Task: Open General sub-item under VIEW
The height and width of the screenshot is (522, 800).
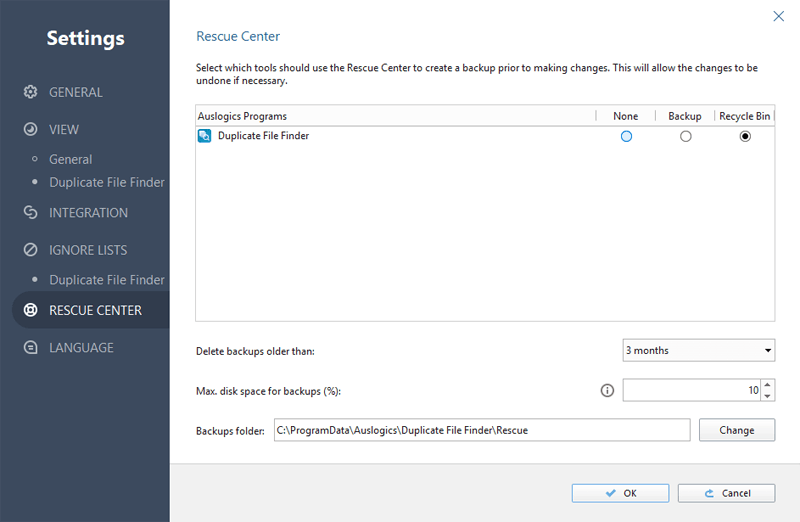Action: (x=70, y=159)
